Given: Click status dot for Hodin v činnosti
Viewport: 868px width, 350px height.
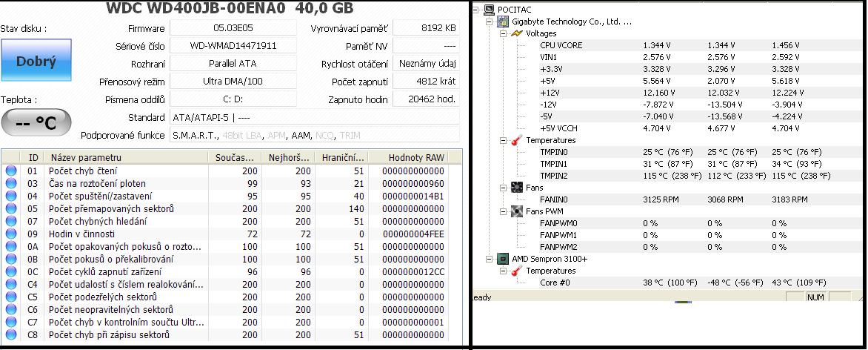Looking at the screenshot, I should click(11, 234).
